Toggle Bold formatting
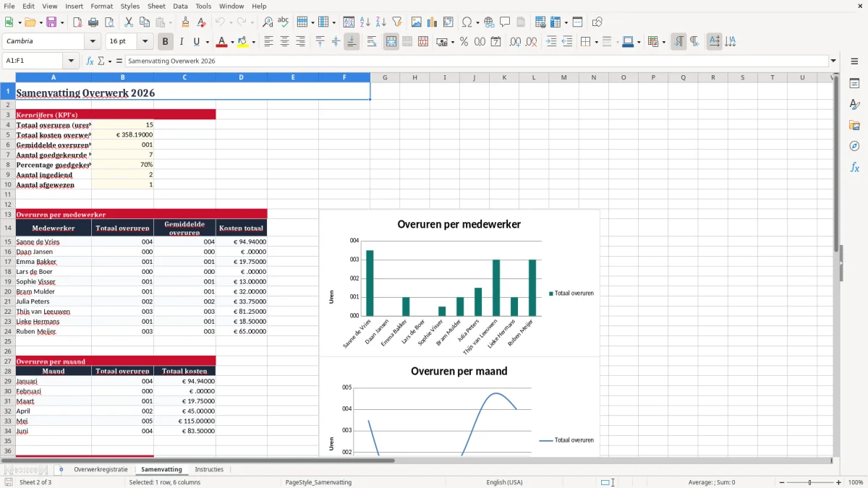 coord(165,42)
